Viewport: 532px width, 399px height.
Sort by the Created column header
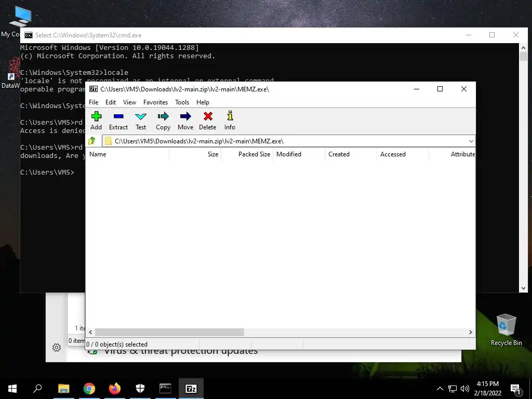[351, 154]
